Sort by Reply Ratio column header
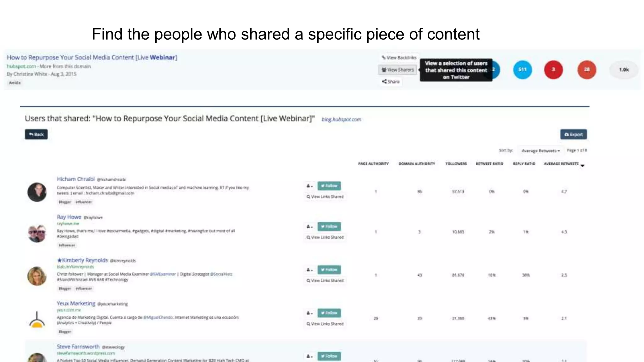The height and width of the screenshot is (362, 644). click(524, 164)
